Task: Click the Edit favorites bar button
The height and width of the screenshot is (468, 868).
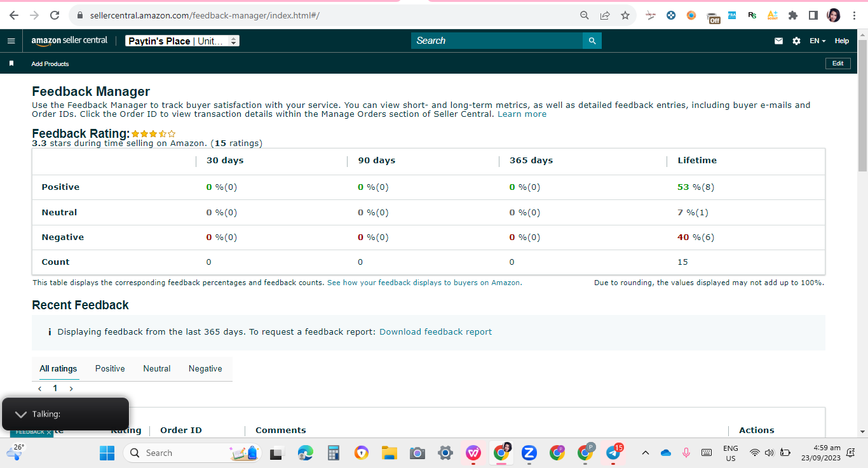Action: click(838, 64)
